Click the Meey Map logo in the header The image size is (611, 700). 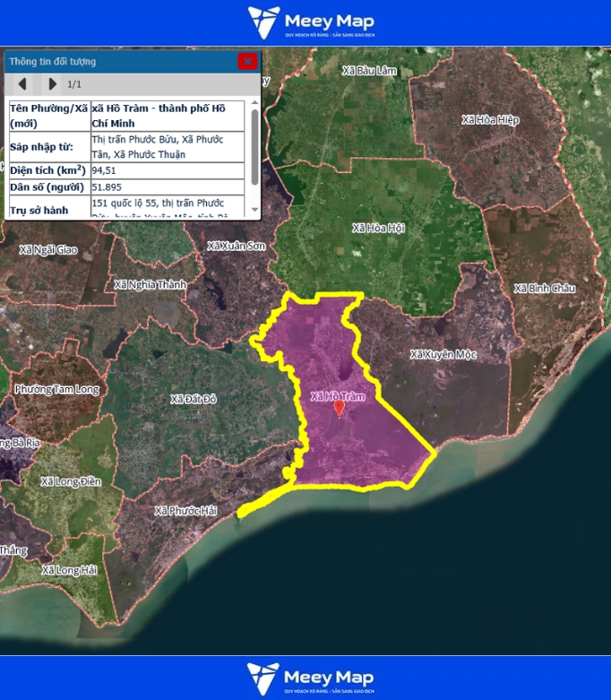tap(311, 23)
